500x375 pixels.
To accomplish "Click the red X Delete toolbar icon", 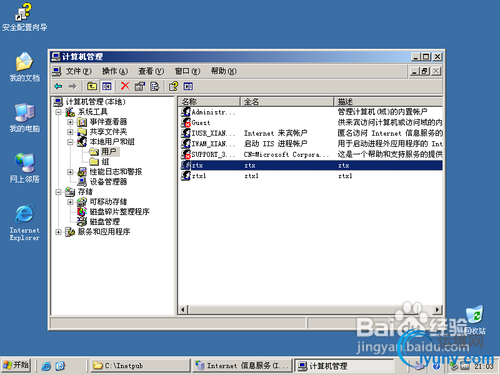I will pos(125,86).
